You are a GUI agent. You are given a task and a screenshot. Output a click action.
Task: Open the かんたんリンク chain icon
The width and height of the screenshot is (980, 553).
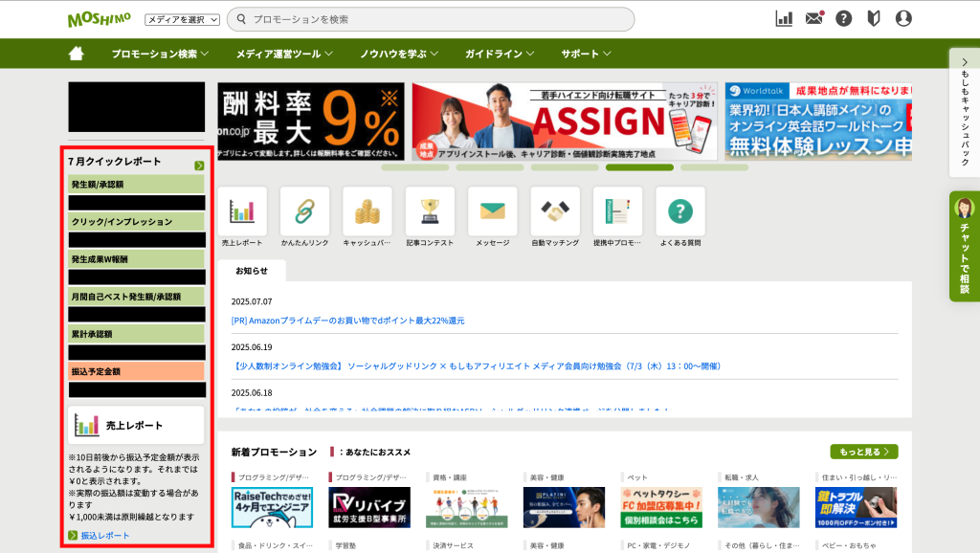click(x=304, y=211)
